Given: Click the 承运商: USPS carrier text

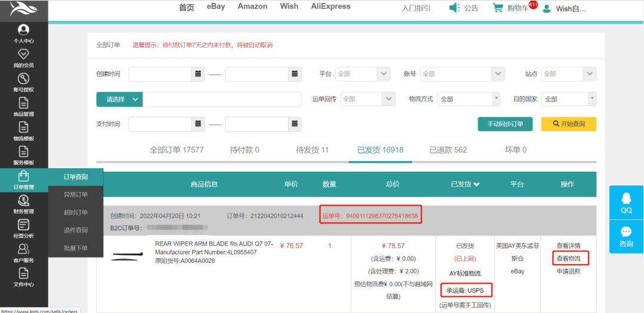Looking at the screenshot, I should pyautogui.click(x=465, y=291).
